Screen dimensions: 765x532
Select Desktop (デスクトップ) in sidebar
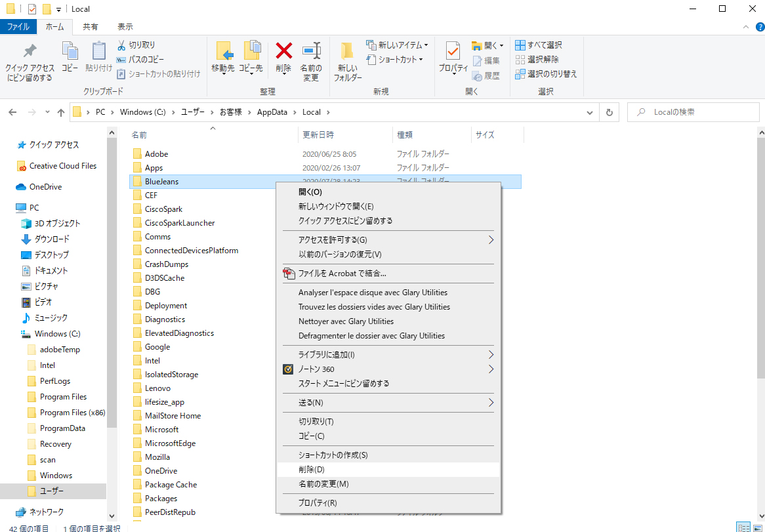pos(45,255)
